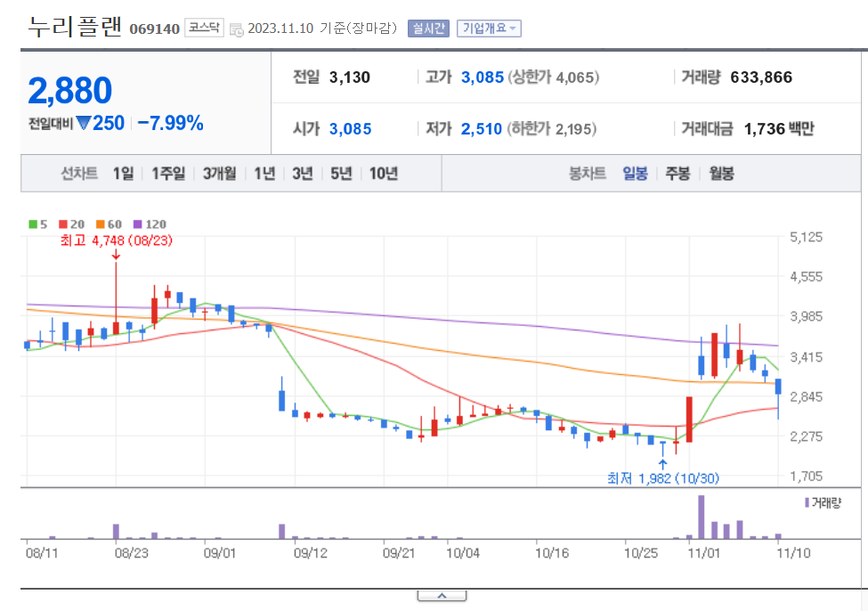Screen dimensions: 868x611
Task: Click the 누리플랜 stock name title
Action: pos(74,27)
